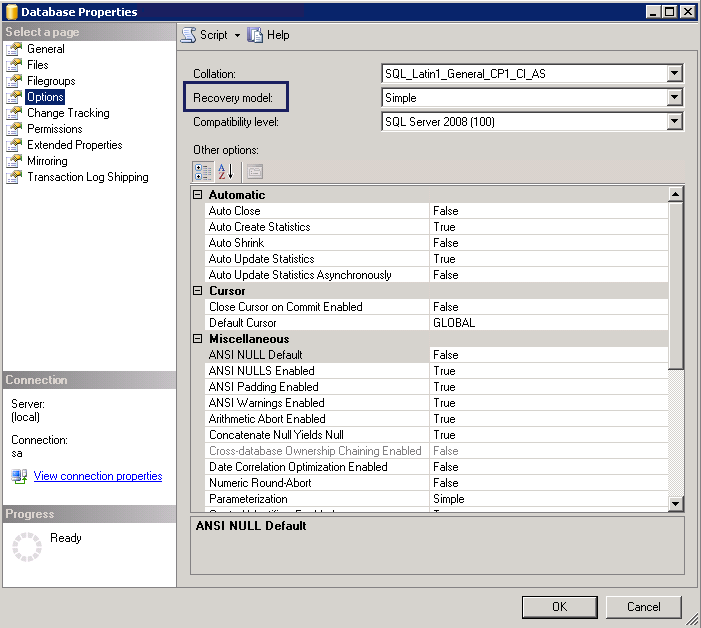Click the Cross-database Ownership Chaining Enabled row

click(x=436, y=451)
